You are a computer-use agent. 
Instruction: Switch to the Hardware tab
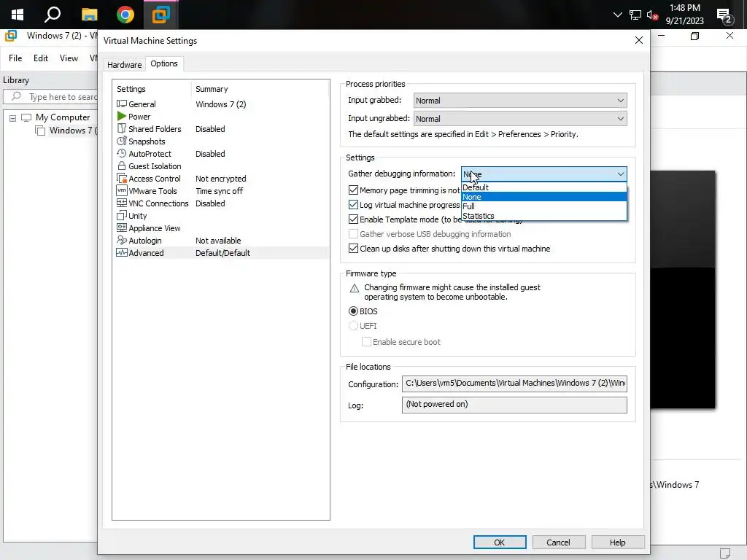(124, 65)
